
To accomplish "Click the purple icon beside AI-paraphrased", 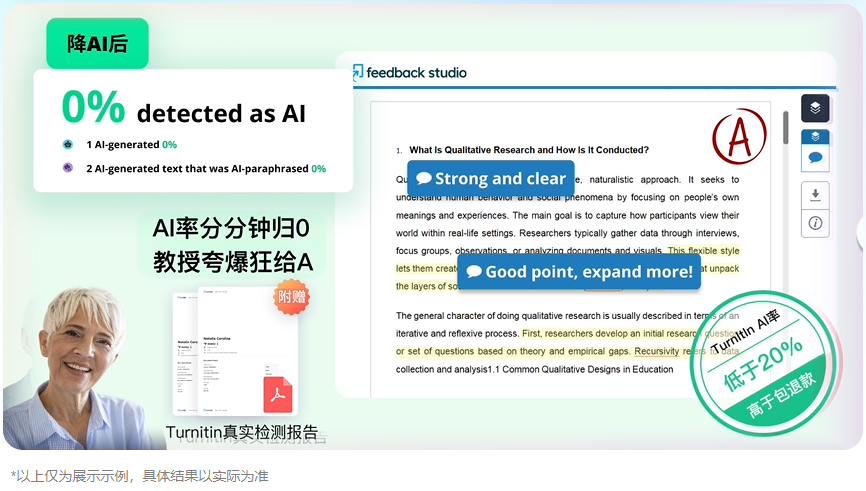I will (x=67, y=167).
